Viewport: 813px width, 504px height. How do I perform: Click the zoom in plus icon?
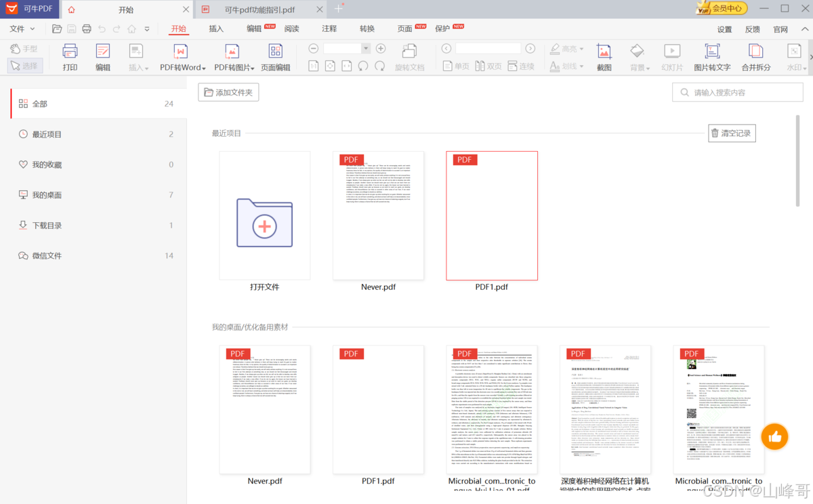(381, 49)
